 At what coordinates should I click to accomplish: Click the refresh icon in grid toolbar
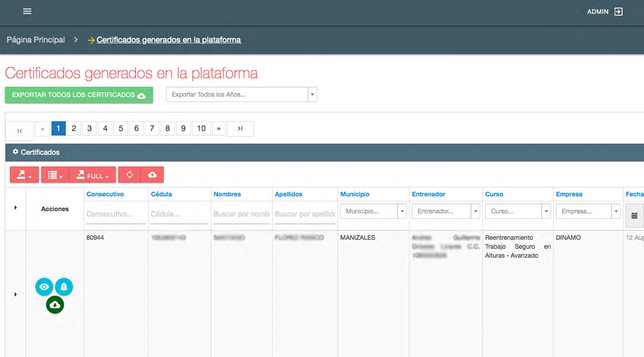coord(130,175)
